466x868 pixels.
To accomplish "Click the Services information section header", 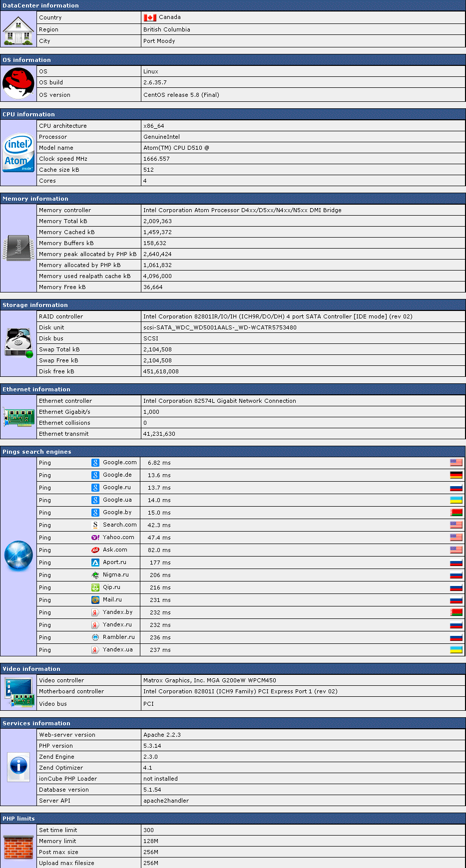I will (36, 723).
